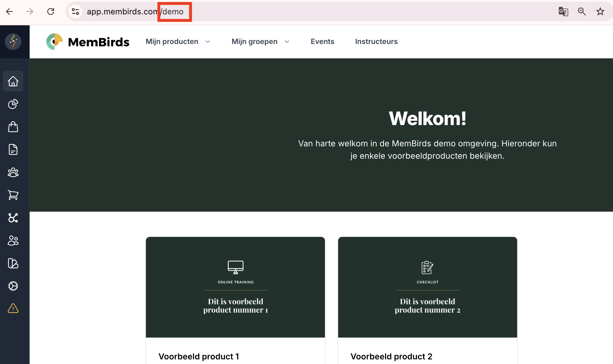Open the pie chart statistics icon
Viewport: 613px width, 364px height.
(x=13, y=104)
